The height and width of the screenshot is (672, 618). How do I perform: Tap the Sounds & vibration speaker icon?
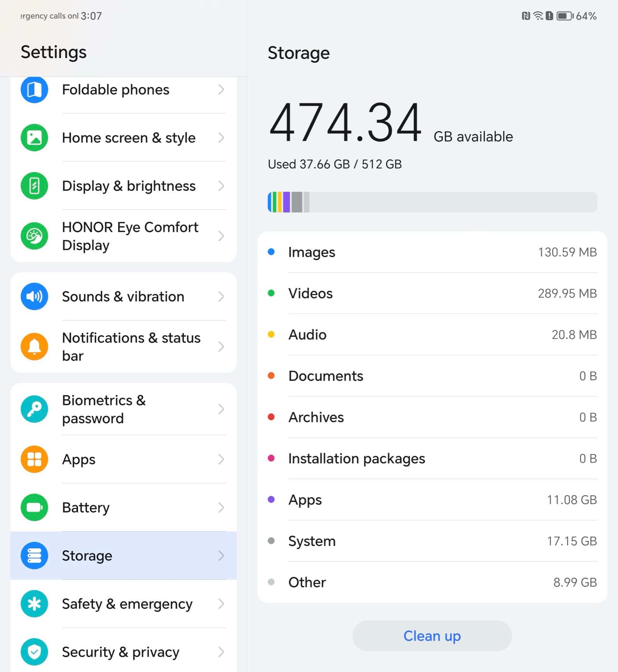(34, 296)
